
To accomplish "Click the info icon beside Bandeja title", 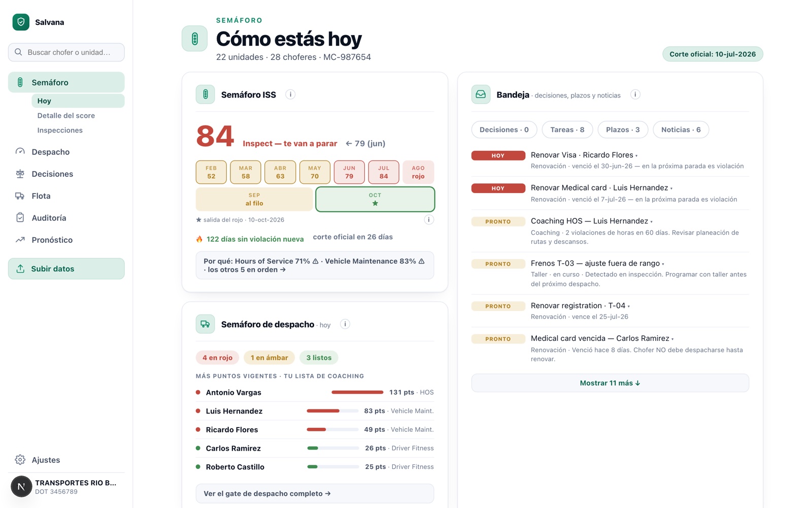I will [635, 94].
